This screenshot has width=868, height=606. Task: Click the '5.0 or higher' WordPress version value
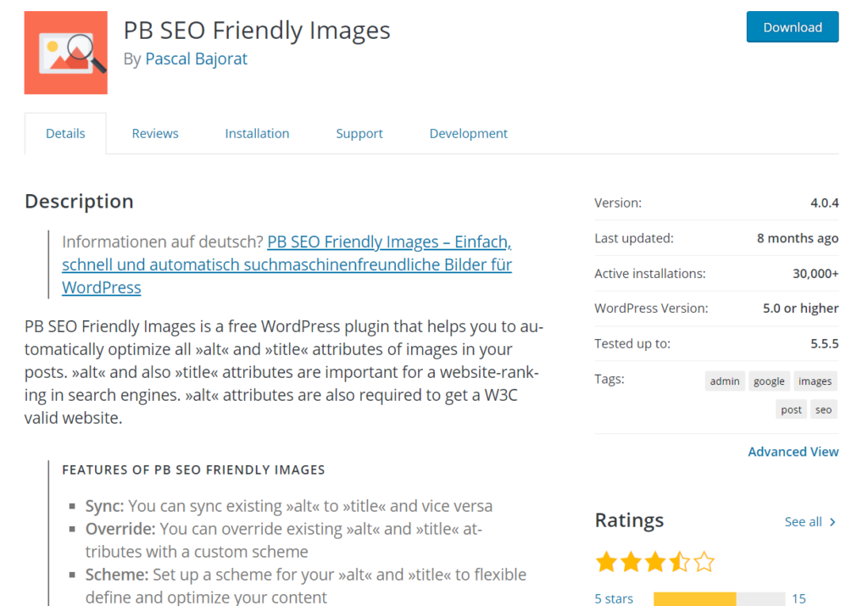point(800,309)
